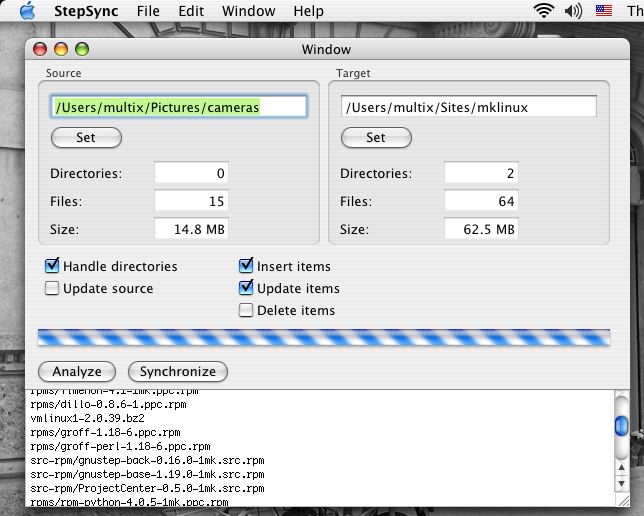Click the Source Set button
The width and height of the screenshot is (644, 516).
pyautogui.click(x=86, y=137)
